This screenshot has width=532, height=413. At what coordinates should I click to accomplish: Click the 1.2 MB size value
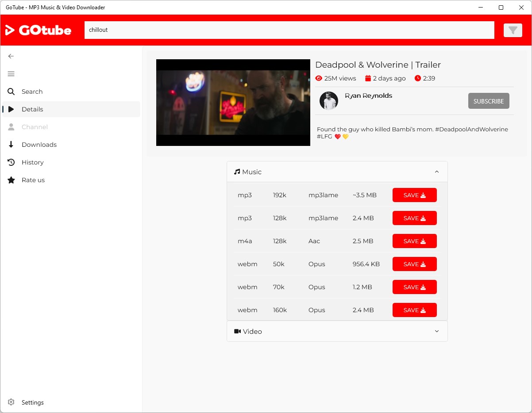coord(362,287)
